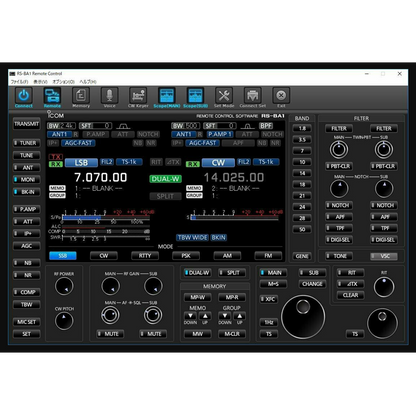This screenshot has width=416, height=416.
Task: Toggle the BK-IN switch
Action: click(26, 192)
